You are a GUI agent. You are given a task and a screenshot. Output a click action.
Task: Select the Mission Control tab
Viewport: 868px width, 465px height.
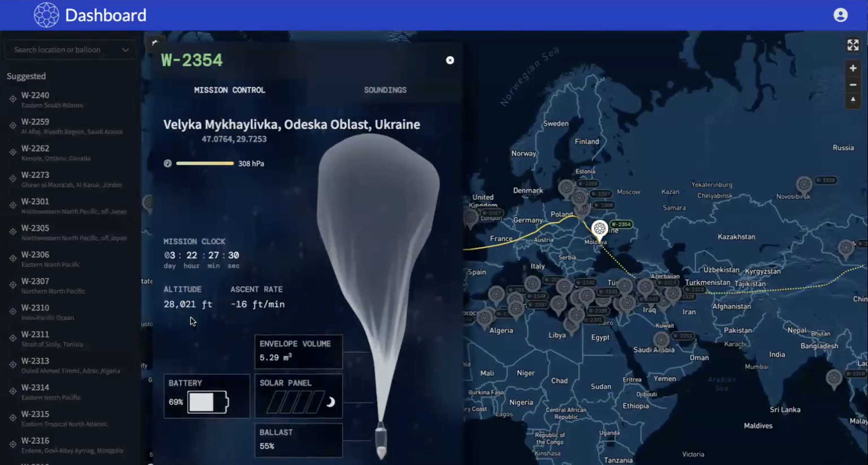(229, 90)
